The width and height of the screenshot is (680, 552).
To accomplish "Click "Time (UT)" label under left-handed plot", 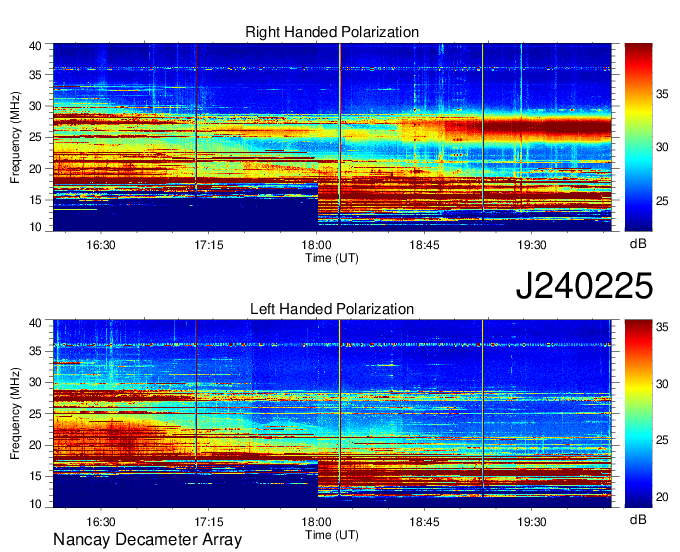I will pyautogui.click(x=332, y=535).
